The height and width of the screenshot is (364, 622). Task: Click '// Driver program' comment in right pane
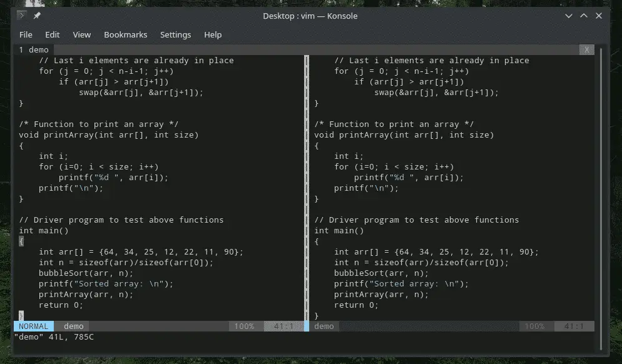[x=417, y=220]
